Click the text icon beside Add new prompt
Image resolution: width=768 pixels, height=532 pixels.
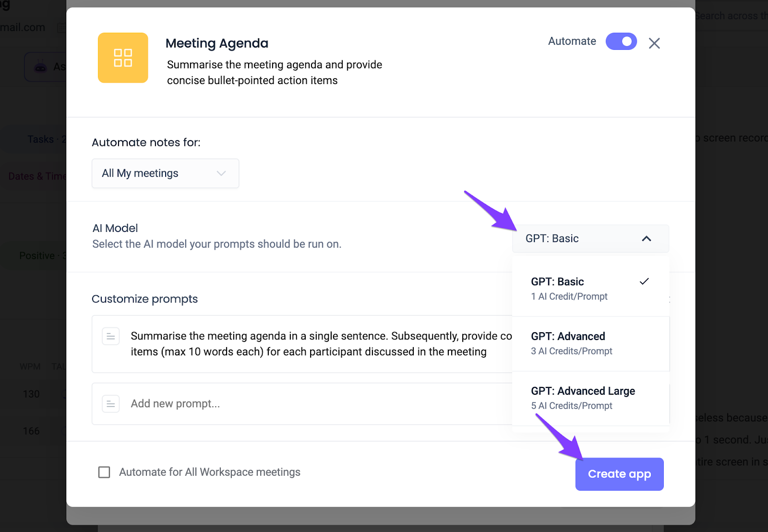coord(111,404)
